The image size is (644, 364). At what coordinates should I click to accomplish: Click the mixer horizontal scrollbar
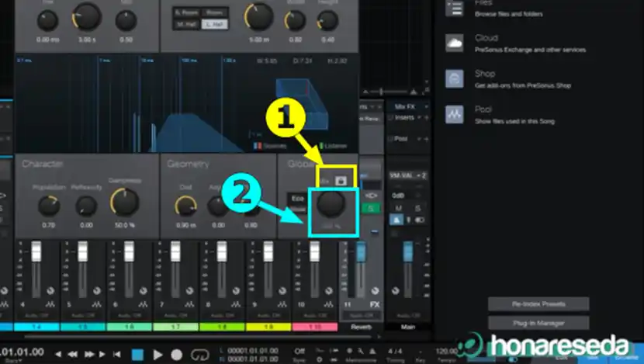[x=198, y=337]
